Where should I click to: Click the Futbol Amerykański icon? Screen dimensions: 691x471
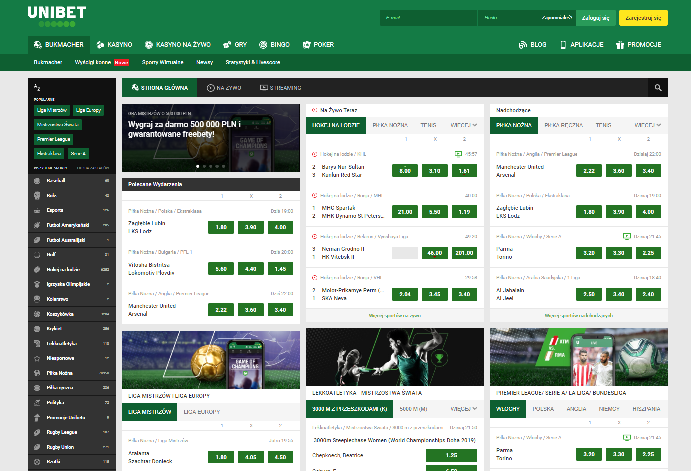point(37,225)
